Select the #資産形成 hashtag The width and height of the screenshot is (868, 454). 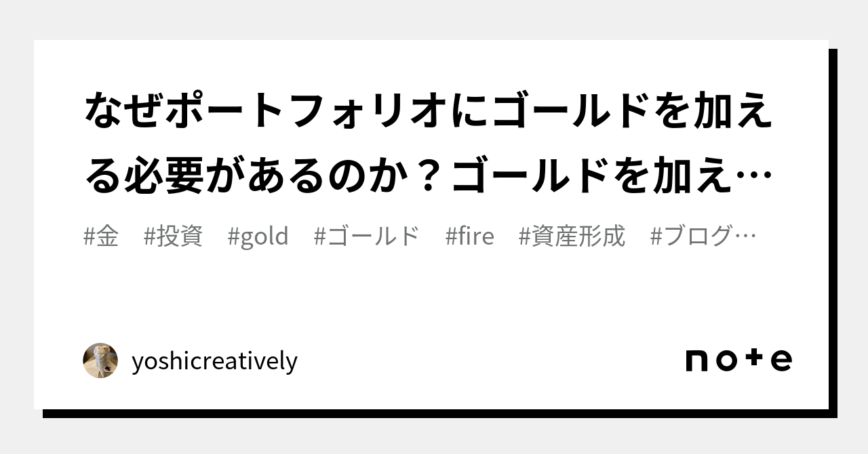(572, 236)
